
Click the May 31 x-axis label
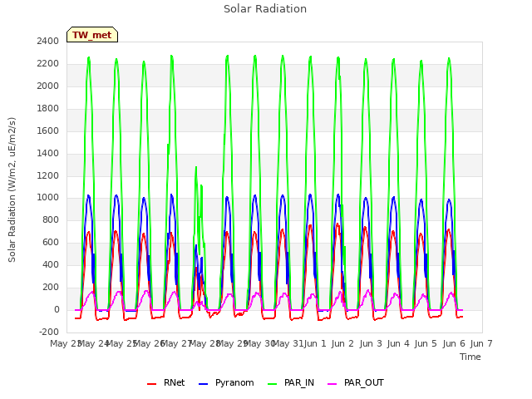tap(288, 343)
